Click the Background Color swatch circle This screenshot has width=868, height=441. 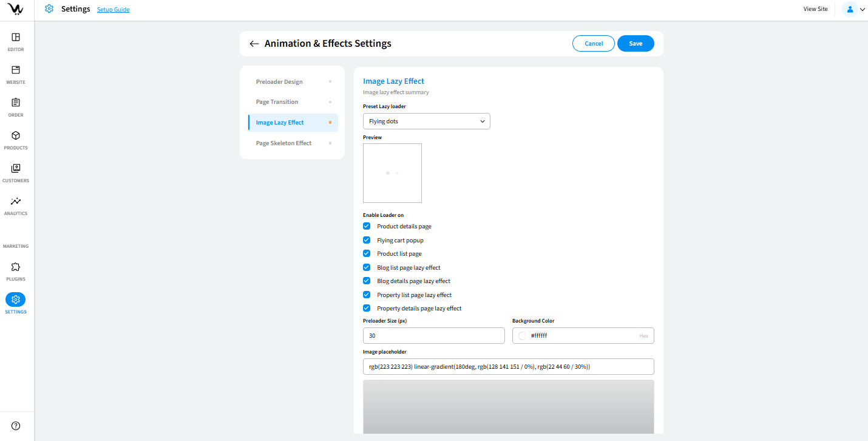tap(523, 336)
